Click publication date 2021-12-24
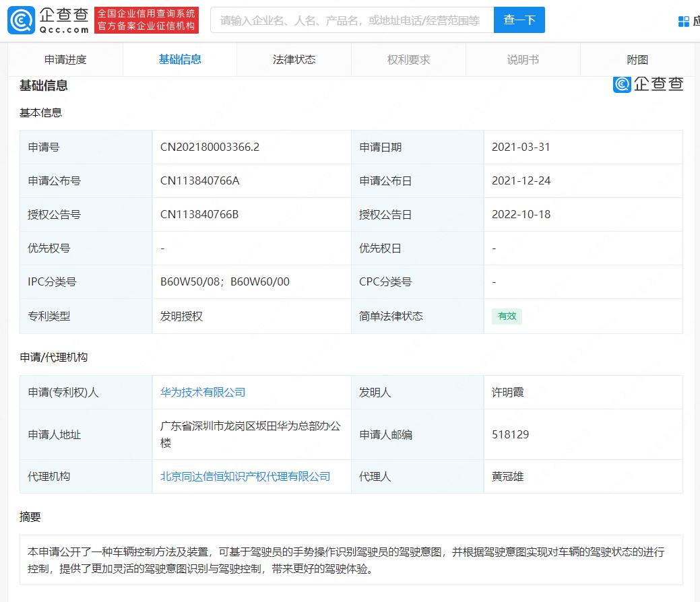The height and width of the screenshot is (602, 700). point(521,180)
